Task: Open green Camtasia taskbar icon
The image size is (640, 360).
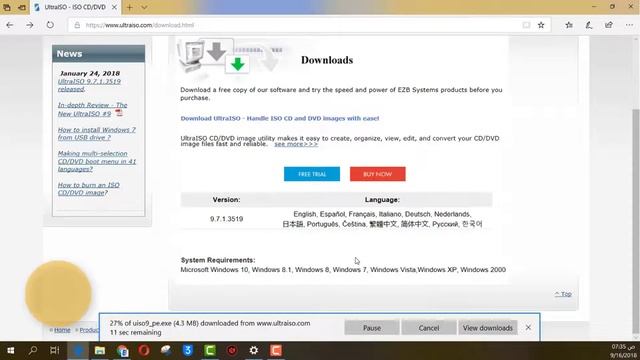Action: click(x=210, y=350)
